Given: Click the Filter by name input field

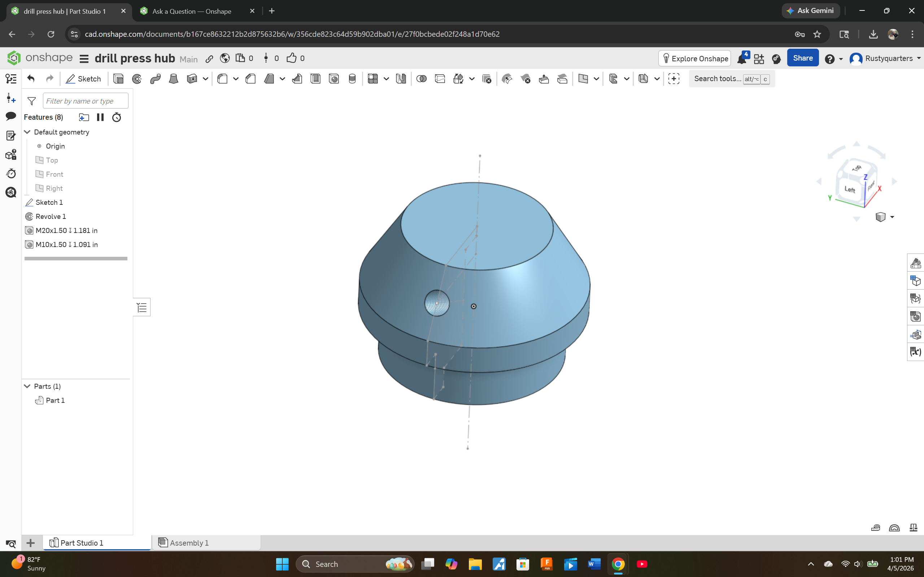Looking at the screenshot, I should (x=85, y=101).
